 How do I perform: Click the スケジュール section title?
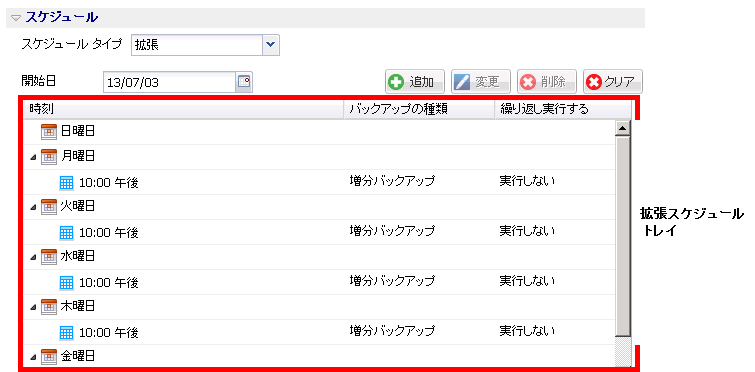pos(61,18)
